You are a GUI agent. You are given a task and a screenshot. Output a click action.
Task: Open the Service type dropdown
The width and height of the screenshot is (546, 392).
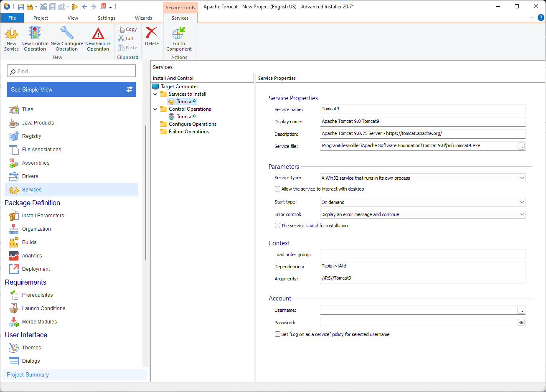point(423,178)
